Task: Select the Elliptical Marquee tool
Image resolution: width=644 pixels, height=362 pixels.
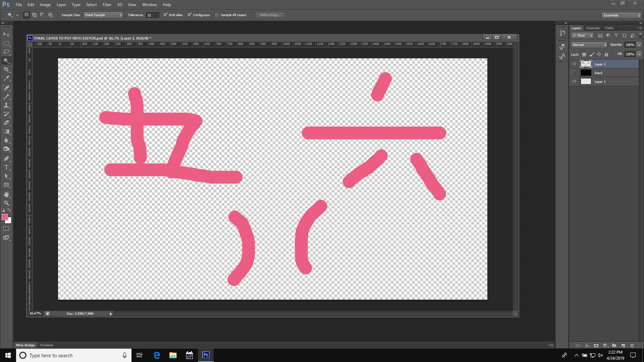Action: pos(6,44)
